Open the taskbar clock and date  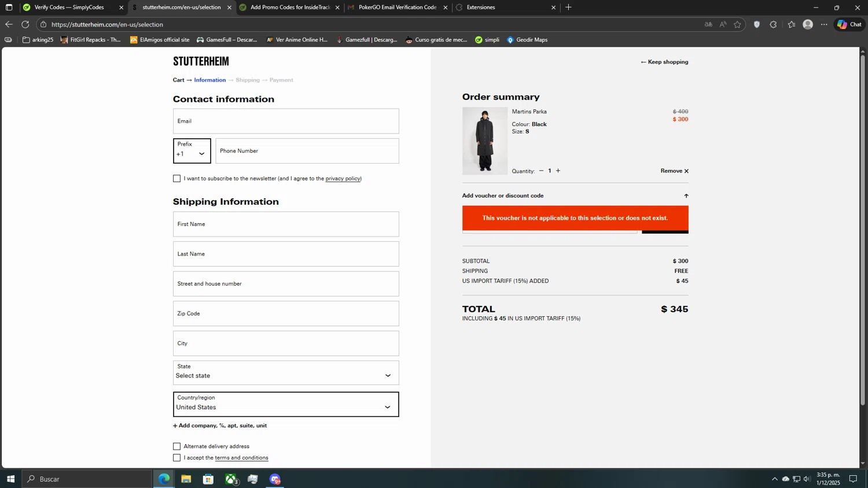tap(828, 479)
